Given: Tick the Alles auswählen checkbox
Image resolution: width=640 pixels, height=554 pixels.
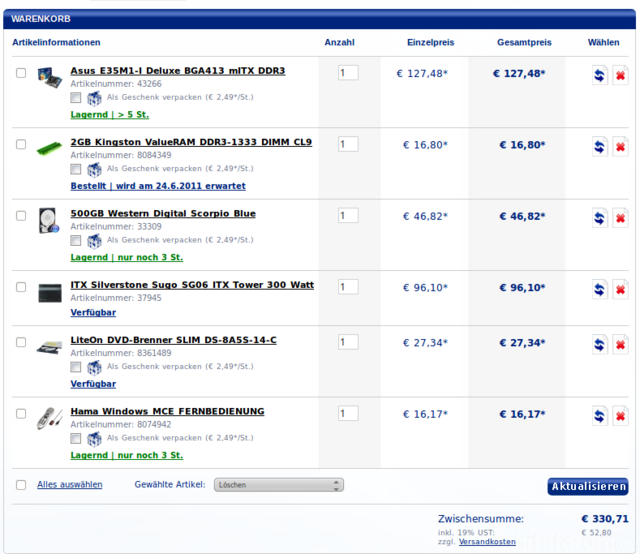Looking at the screenshot, I should 21,485.
